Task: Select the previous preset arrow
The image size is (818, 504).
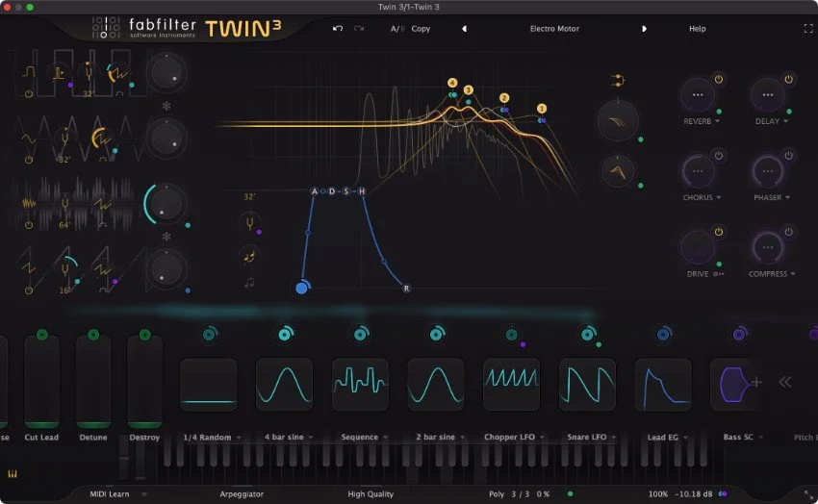Action: point(464,29)
